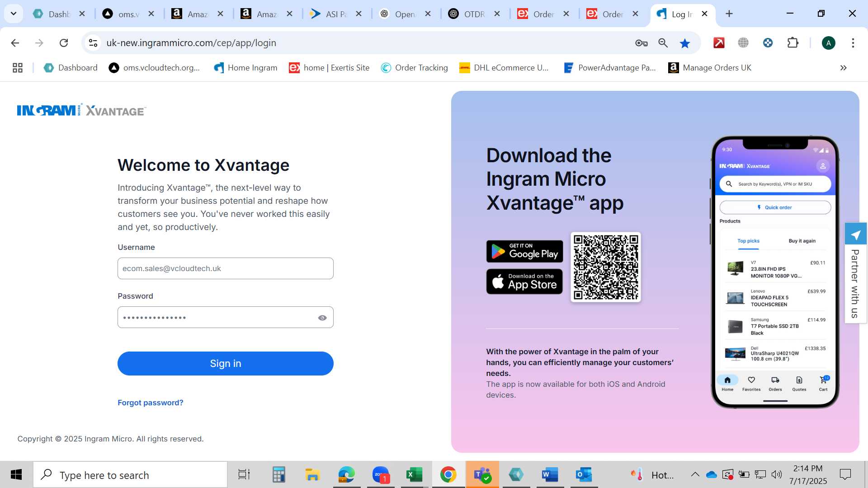The image size is (868, 488).
Task: Click the Ingram Xvantage logo
Action: tap(81, 110)
